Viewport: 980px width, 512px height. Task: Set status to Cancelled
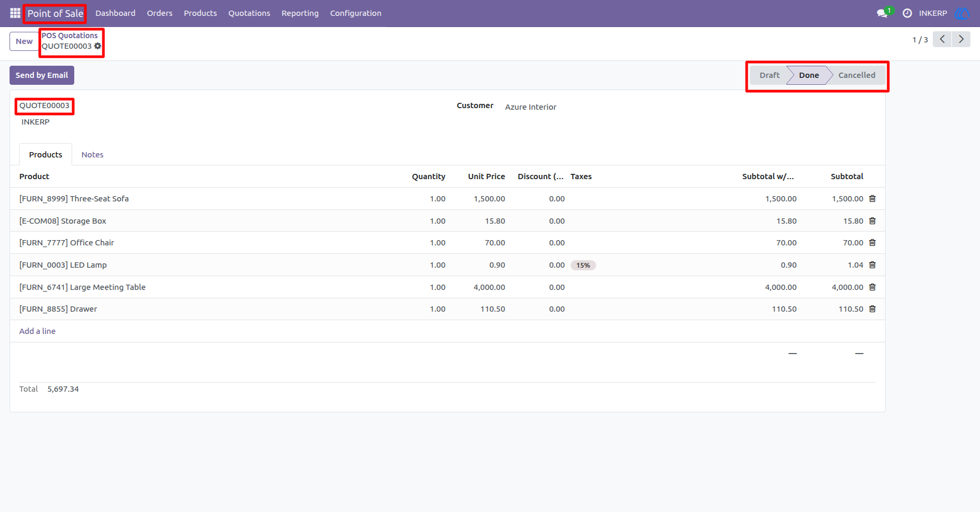[x=856, y=75]
